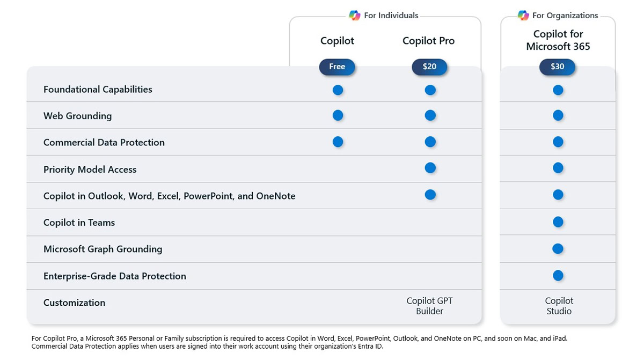
Task: Select the $30 price badge
Action: tap(558, 67)
